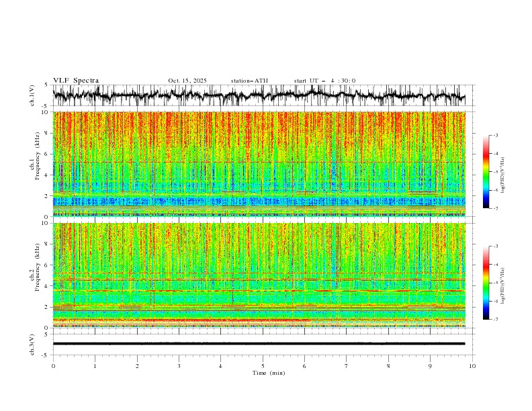Viewport: 532px width, 411px height.
Task: Click the ch.2 spectrogram panel
Action: click(259, 275)
